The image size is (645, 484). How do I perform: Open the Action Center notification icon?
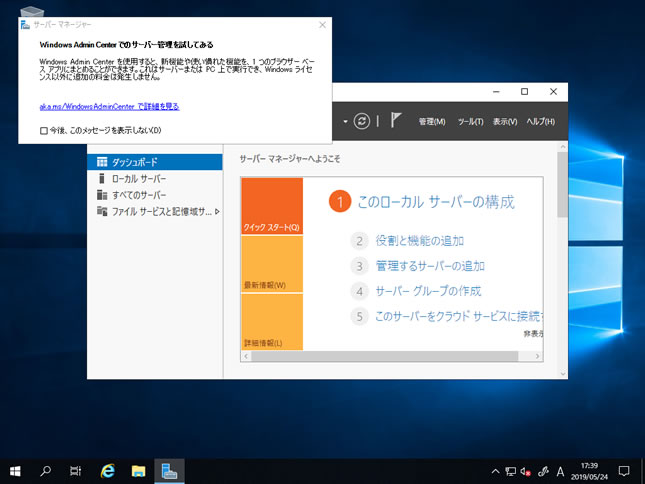(x=624, y=471)
